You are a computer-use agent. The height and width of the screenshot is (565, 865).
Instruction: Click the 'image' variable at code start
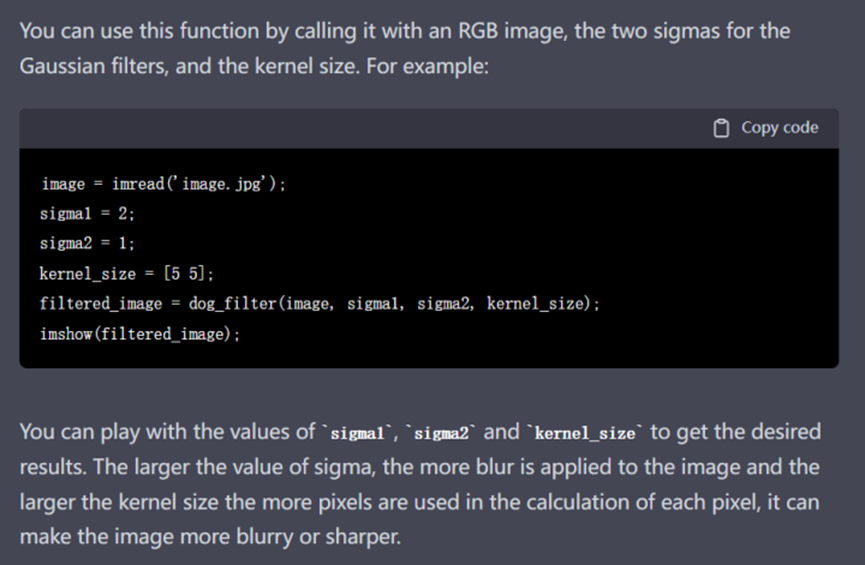(x=63, y=184)
